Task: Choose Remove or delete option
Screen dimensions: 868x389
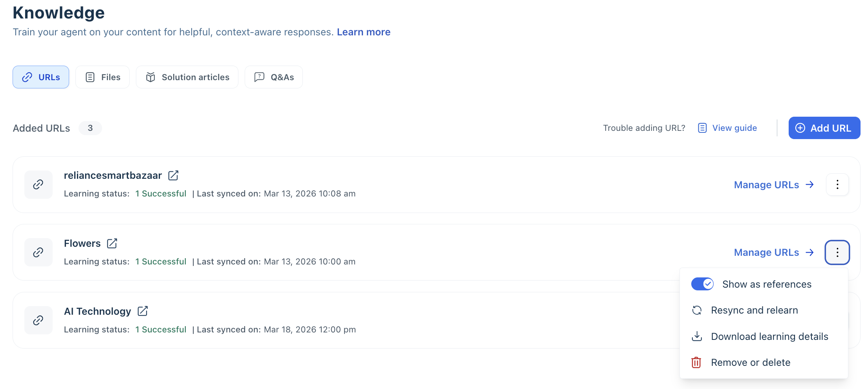Action: (764, 362)
